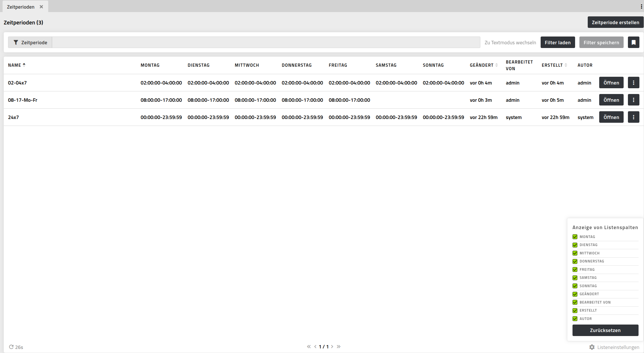Click Zu Textmodus wechseln link
Image resolution: width=644 pixels, height=353 pixels.
tap(510, 43)
